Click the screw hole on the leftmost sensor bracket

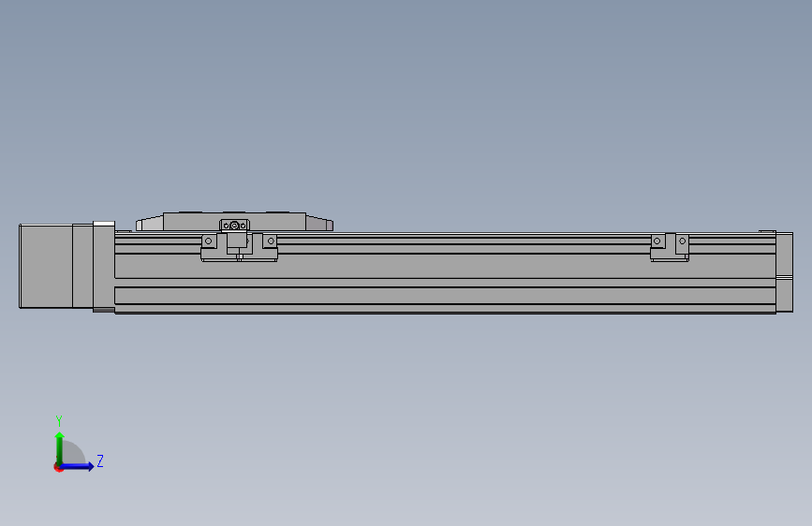pos(208,241)
